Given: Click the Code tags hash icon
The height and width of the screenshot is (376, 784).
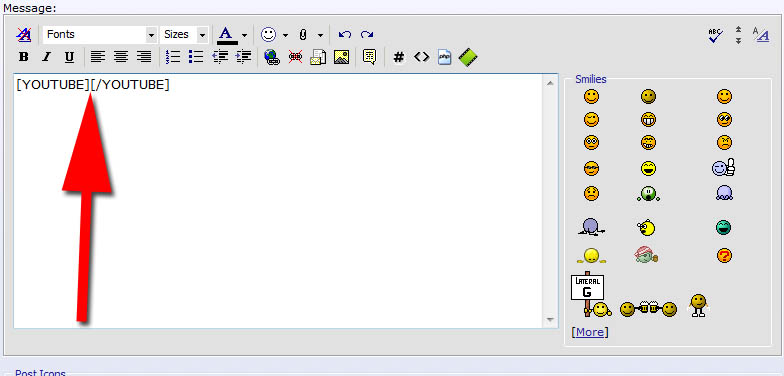Looking at the screenshot, I should (398, 57).
